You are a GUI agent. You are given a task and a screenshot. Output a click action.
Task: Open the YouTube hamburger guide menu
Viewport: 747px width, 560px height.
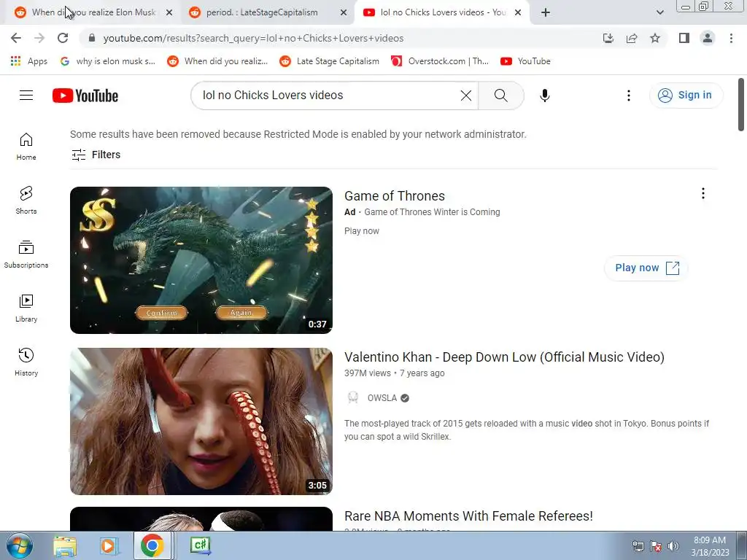26,96
